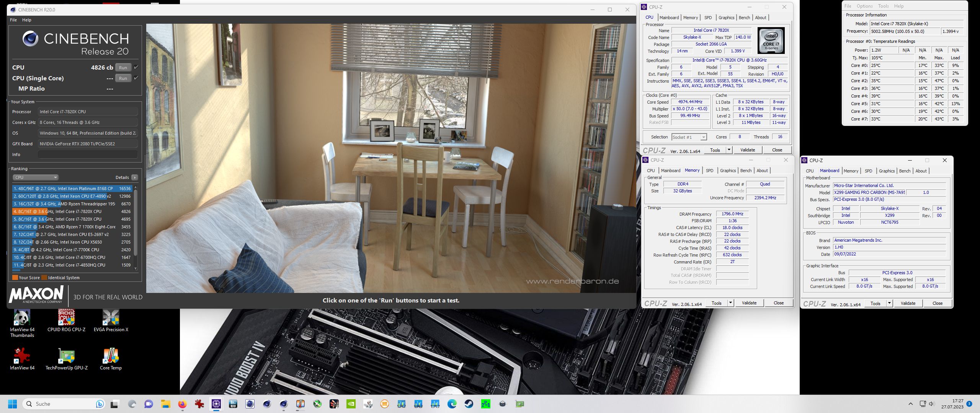Click the Bing icon in the search box
Image resolution: width=980 pixels, height=413 pixels.
(100, 404)
